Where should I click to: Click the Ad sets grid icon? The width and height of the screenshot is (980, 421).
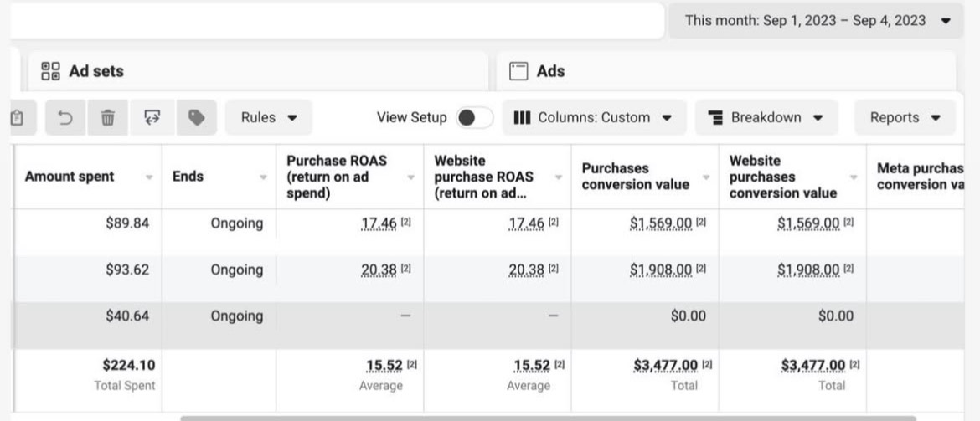pos(50,71)
